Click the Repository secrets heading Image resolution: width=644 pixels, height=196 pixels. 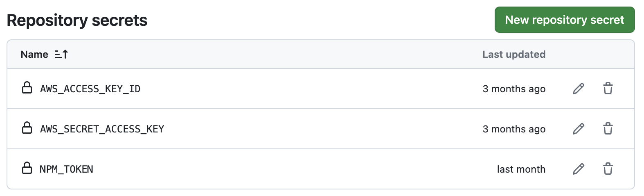point(77,20)
